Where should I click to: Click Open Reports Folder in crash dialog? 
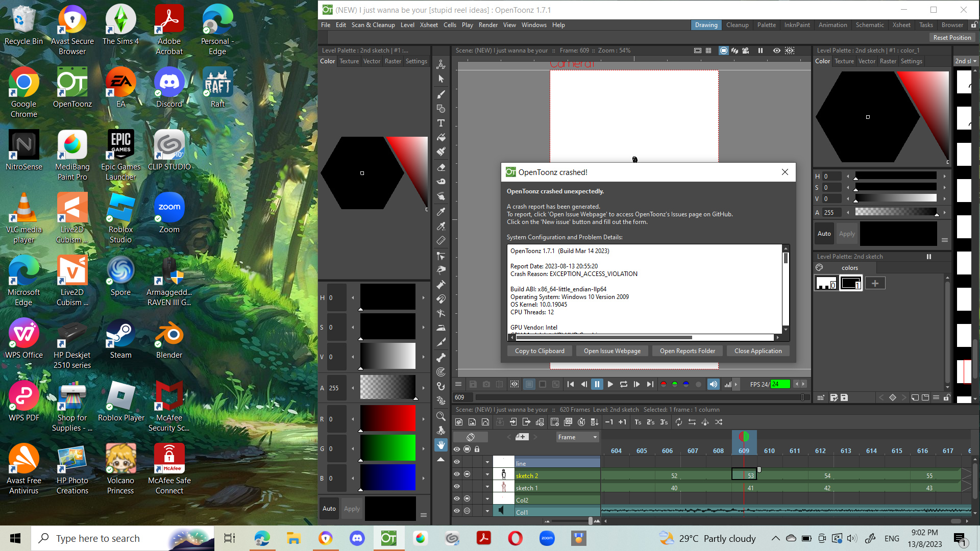687,350
